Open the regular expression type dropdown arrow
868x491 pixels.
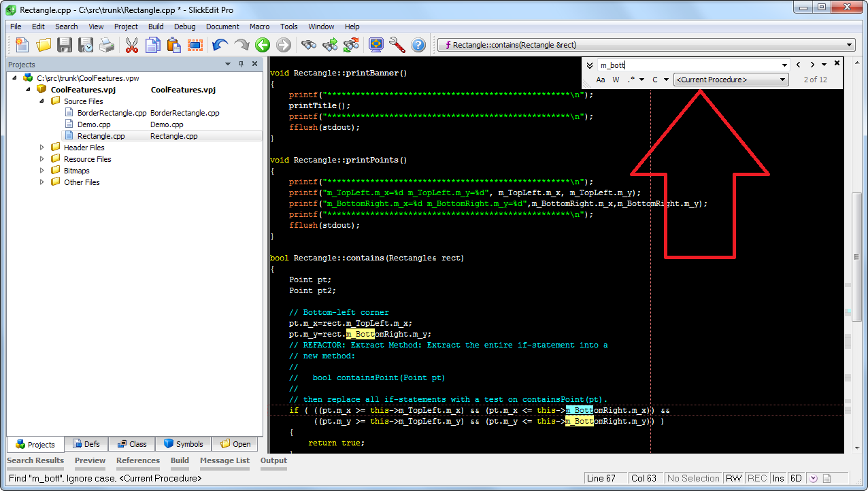pyautogui.click(x=642, y=80)
